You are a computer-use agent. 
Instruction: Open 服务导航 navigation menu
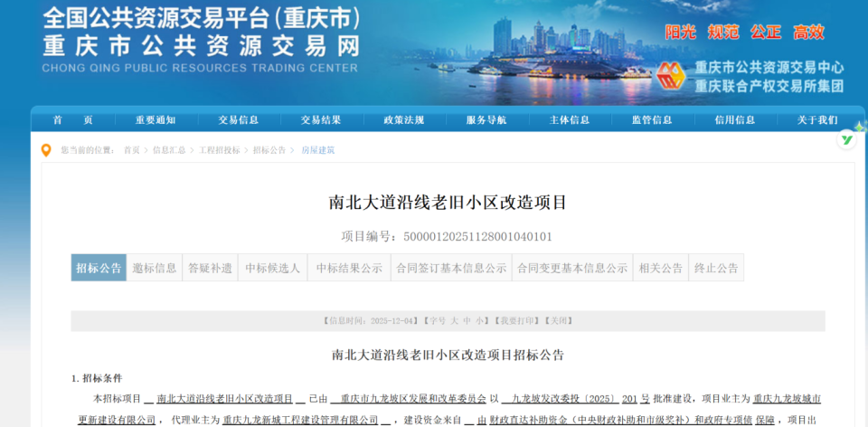coord(486,120)
